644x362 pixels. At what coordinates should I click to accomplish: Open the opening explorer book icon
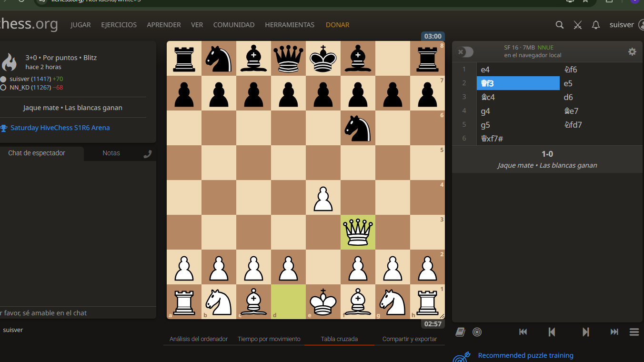click(x=460, y=332)
